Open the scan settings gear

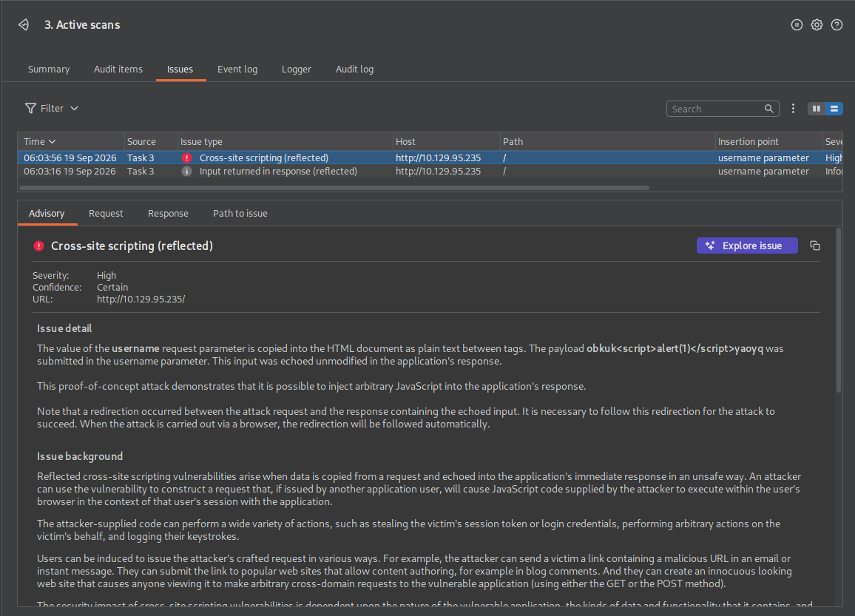[x=817, y=24]
